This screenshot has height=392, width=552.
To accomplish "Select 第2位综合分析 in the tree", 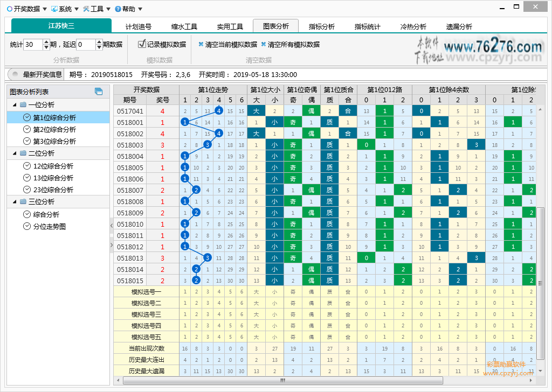I will (x=58, y=129).
